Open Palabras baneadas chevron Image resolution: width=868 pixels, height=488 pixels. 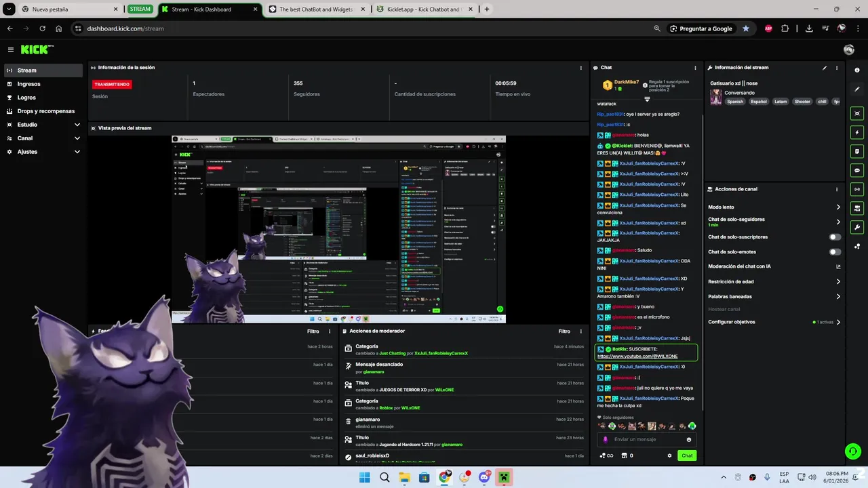[x=838, y=296]
